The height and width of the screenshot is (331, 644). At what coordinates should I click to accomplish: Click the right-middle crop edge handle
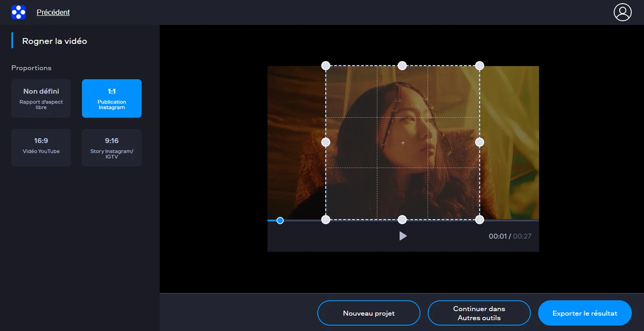tap(479, 142)
